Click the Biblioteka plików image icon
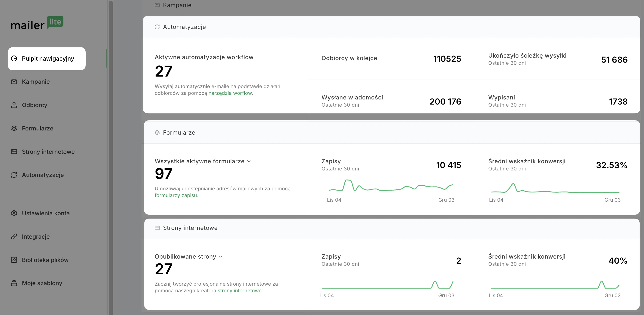The image size is (644, 315). 14,260
